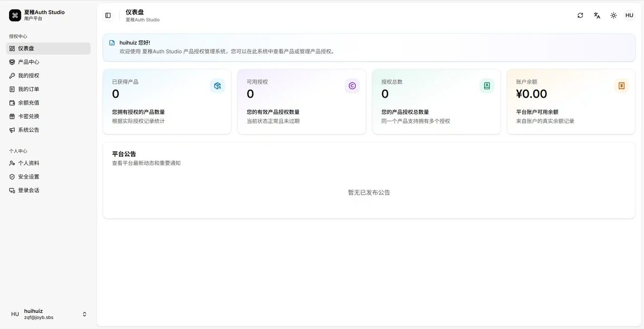Click the HU avatar in sidebar footer
The height and width of the screenshot is (329, 644).
15,314
